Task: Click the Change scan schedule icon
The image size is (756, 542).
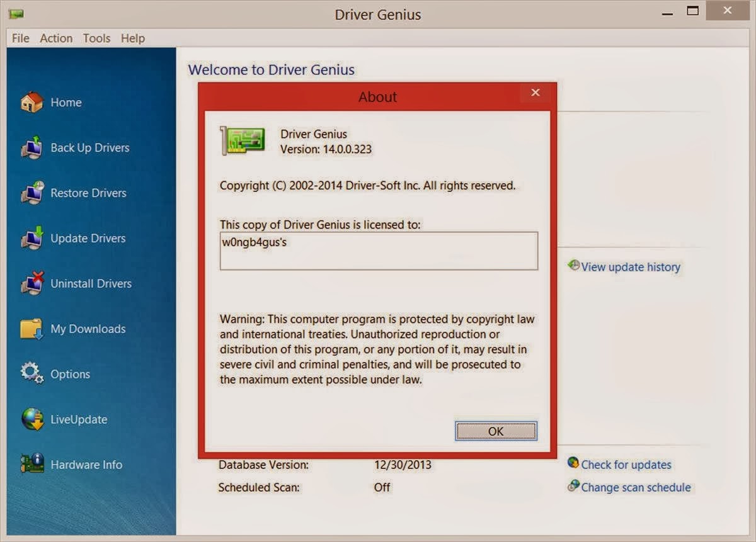Action: tap(573, 486)
